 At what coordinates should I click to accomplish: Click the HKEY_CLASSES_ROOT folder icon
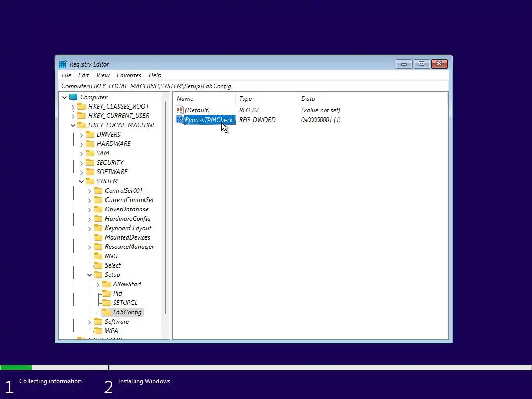[x=82, y=107]
